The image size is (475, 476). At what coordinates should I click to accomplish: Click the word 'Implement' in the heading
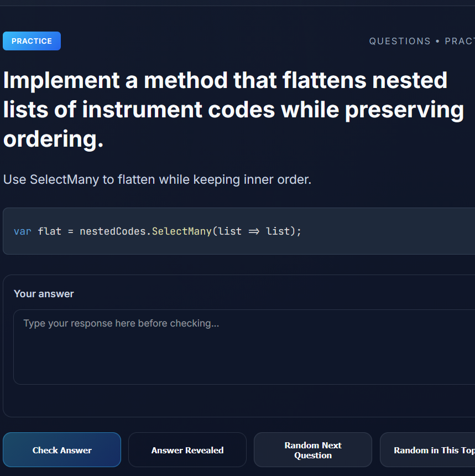click(61, 81)
